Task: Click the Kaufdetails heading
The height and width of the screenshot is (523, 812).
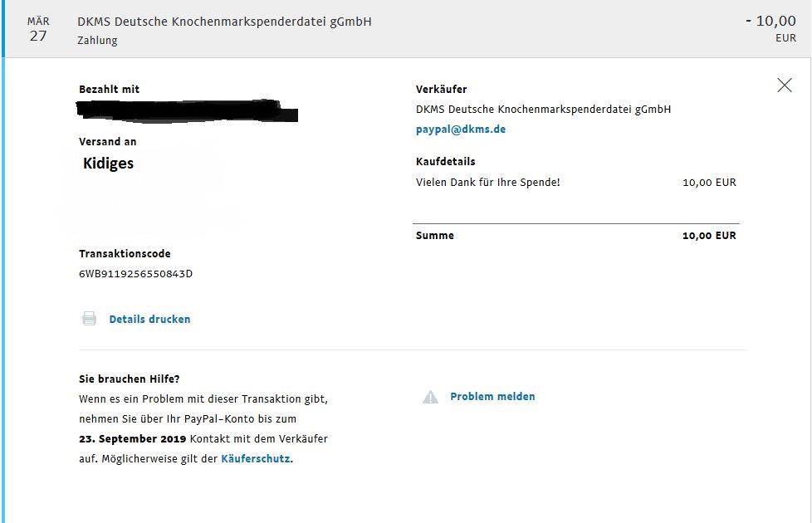Action: [x=445, y=162]
